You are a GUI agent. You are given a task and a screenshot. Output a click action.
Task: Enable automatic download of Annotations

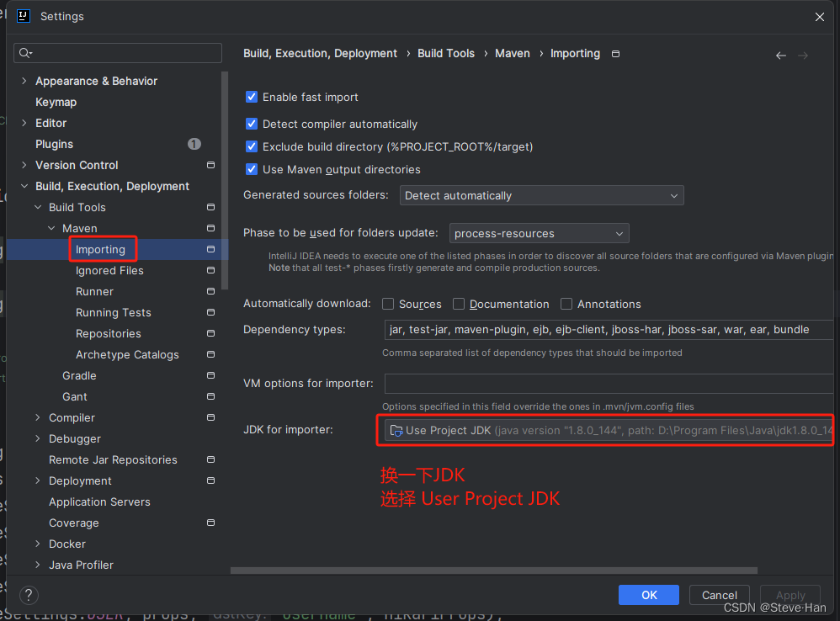[566, 304]
